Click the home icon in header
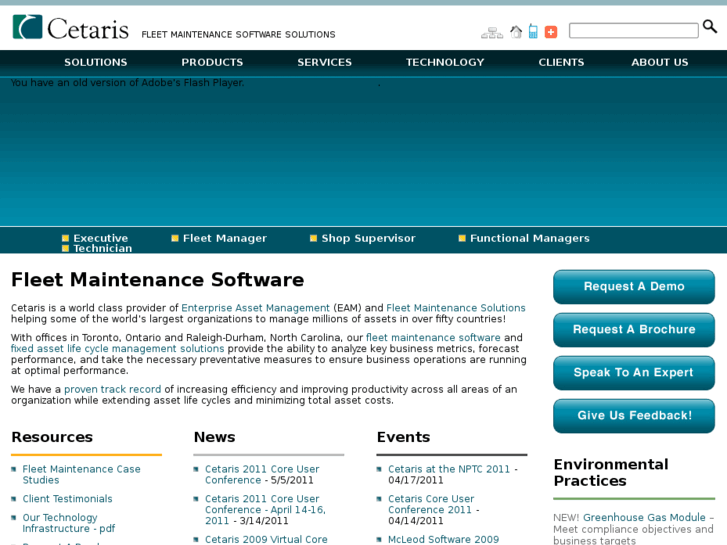 click(516, 32)
